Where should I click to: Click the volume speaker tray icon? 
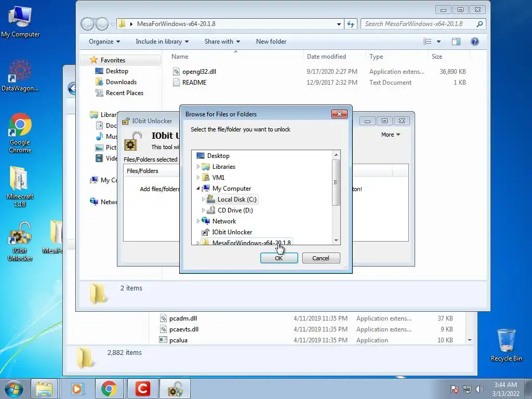[x=480, y=389]
